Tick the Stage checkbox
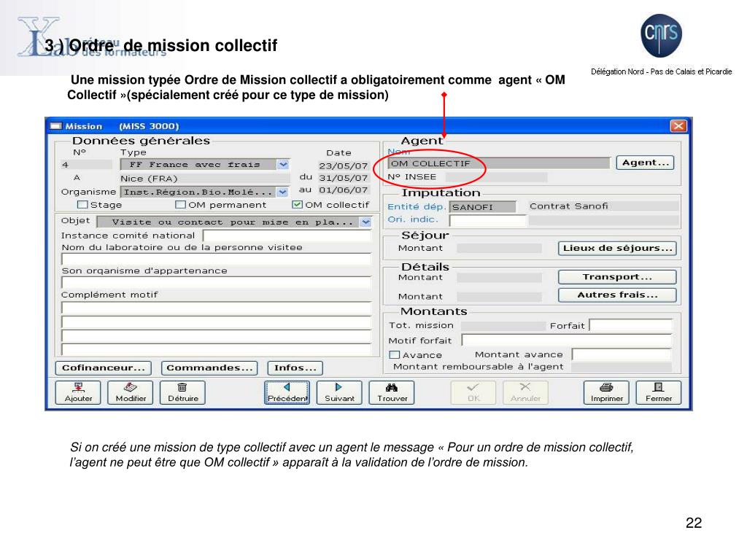Screen dimensions: 747x560 82,205
